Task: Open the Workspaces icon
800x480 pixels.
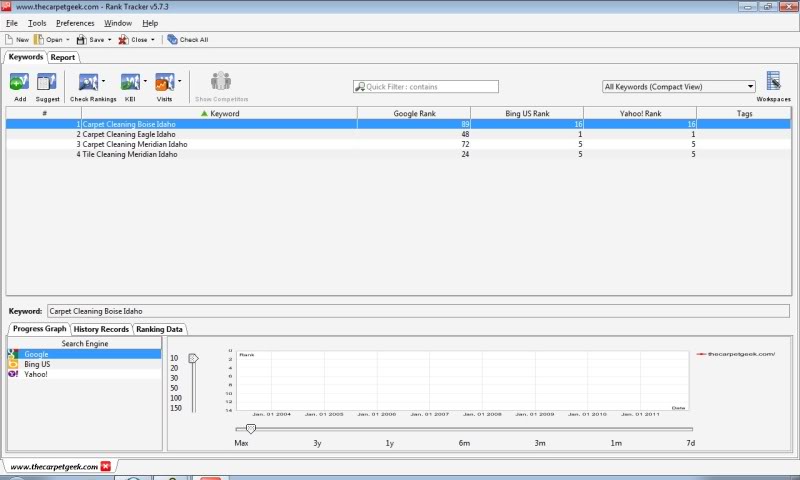Action: 773,82
